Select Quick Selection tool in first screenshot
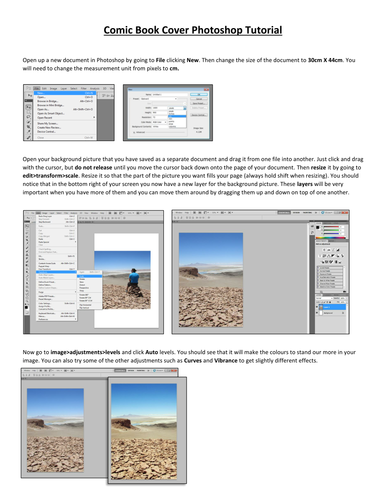 coord(28,122)
